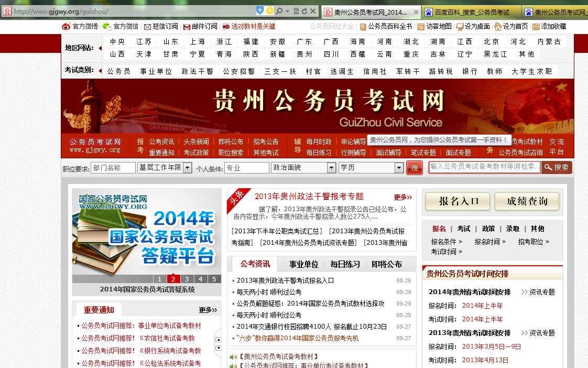Click the 官方微博 Weibo icon
This screenshot has width=588, height=368.
click(66, 26)
